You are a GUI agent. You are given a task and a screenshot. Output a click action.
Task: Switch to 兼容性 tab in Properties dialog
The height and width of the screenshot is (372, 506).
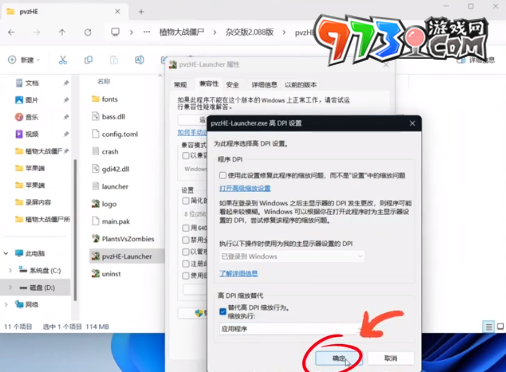(x=209, y=84)
